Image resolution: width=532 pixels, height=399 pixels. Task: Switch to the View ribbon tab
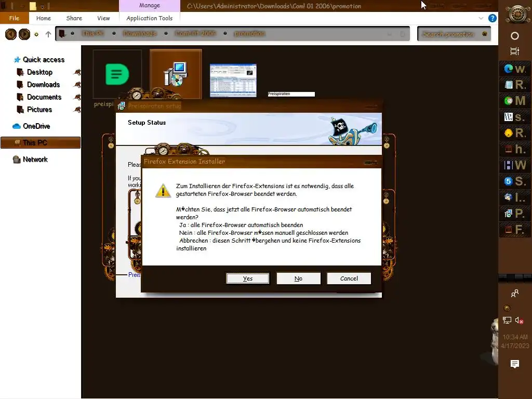103,18
